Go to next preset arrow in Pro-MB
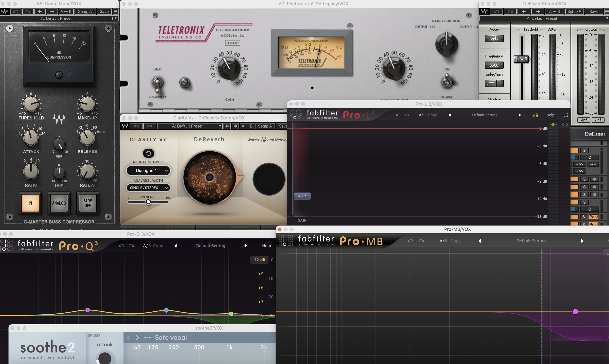 click(582, 241)
